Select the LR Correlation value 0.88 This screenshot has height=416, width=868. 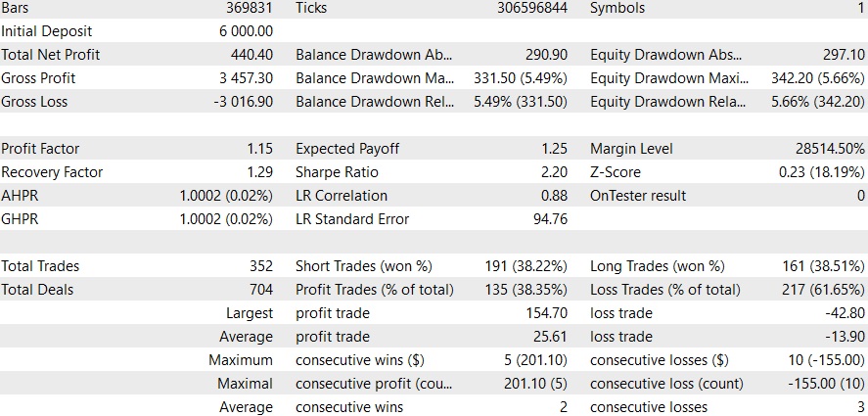555,196
